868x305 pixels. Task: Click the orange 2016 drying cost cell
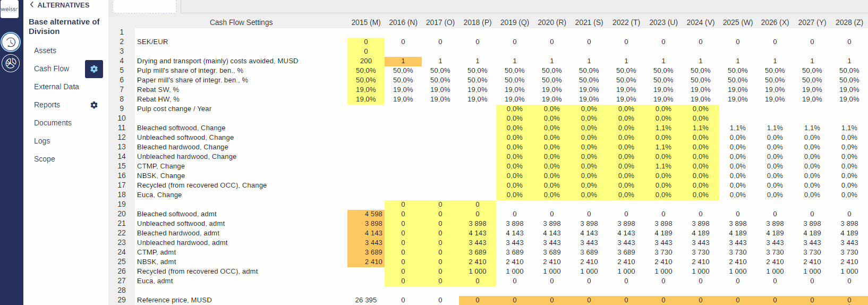pyautogui.click(x=403, y=61)
